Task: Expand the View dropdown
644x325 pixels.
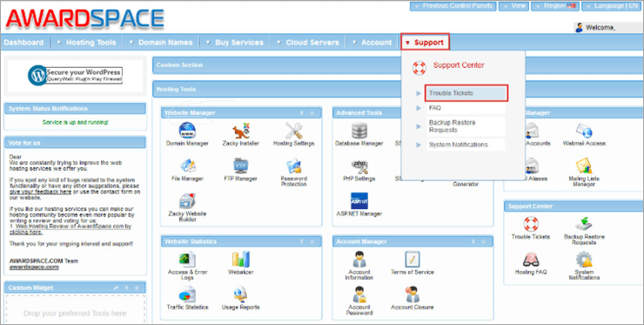Action: pos(513,6)
